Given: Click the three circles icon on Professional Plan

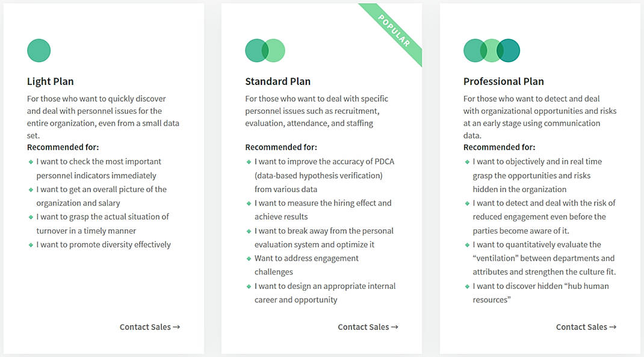Looking at the screenshot, I should click(491, 51).
